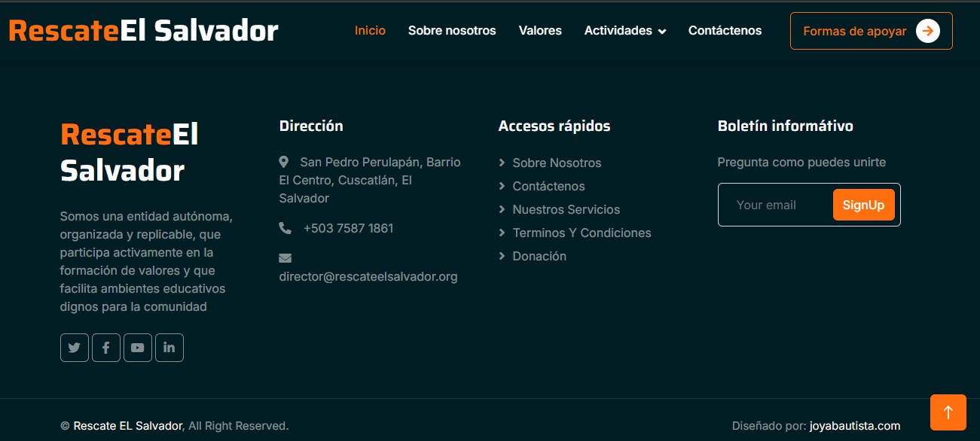Follow the Terminos Y Condiciones link
This screenshot has width=980, height=441.
(x=582, y=233)
